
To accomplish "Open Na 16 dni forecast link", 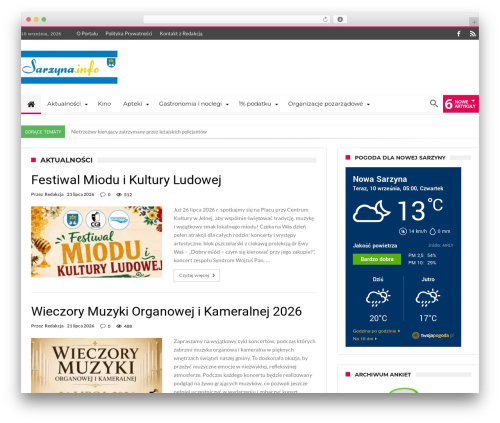I will [365, 339].
